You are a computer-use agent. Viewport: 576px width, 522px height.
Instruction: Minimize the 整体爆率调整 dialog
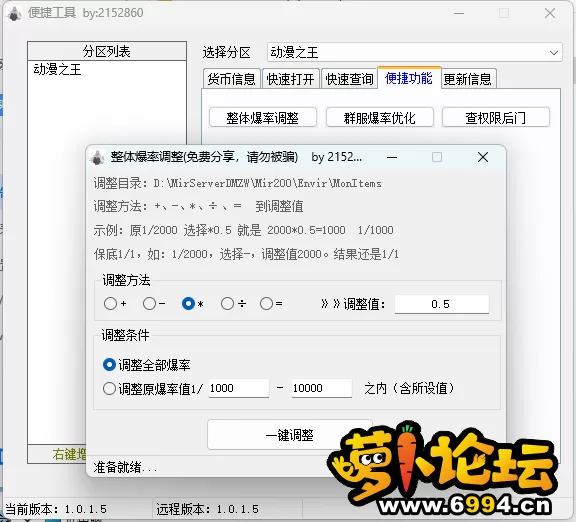pyautogui.click(x=392, y=158)
